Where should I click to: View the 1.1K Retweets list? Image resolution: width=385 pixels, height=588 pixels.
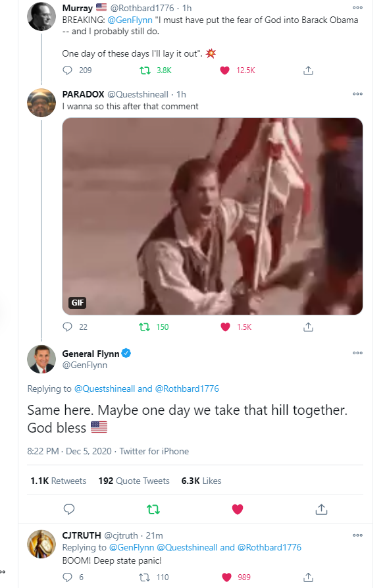coord(59,481)
